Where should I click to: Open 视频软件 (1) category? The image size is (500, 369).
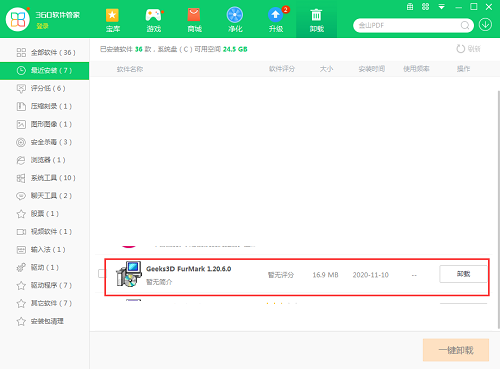coord(45,232)
